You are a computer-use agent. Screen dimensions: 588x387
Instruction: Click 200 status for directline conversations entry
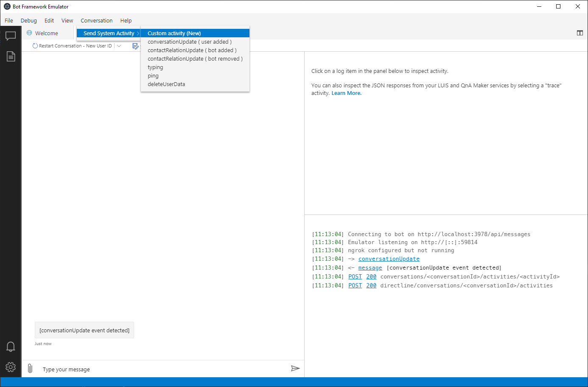[x=371, y=285]
